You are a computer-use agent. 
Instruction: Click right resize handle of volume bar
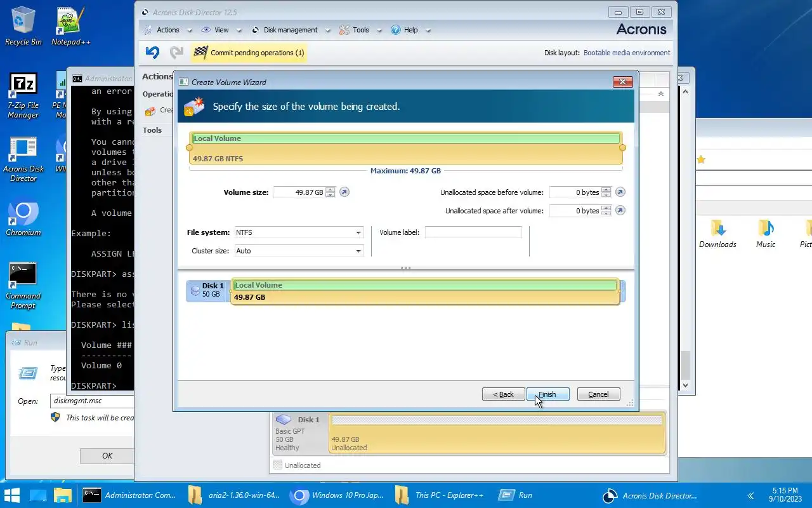[622, 147]
